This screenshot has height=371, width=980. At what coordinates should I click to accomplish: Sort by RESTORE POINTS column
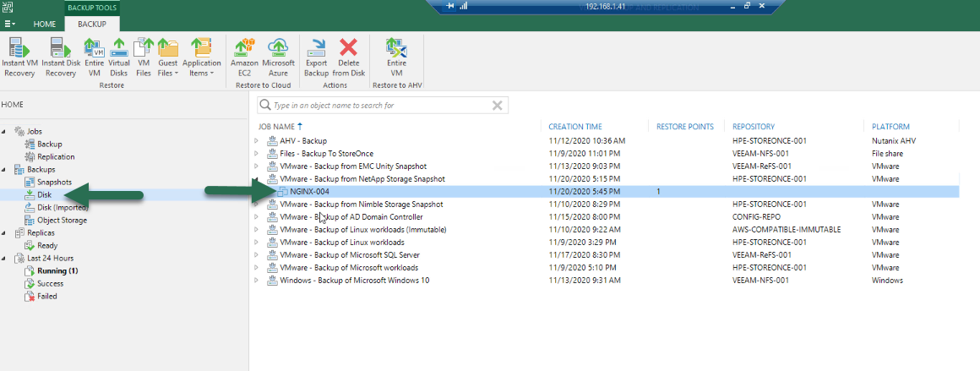(x=684, y=127)
